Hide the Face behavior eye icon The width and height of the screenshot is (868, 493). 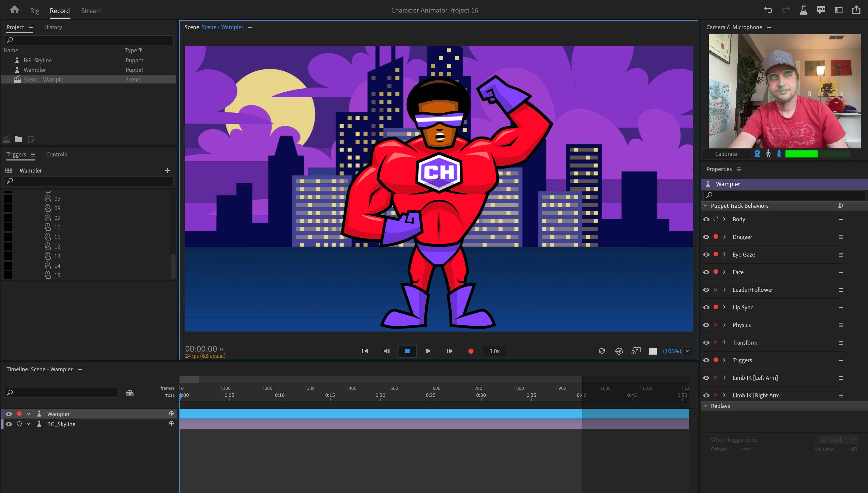[706, 272]
